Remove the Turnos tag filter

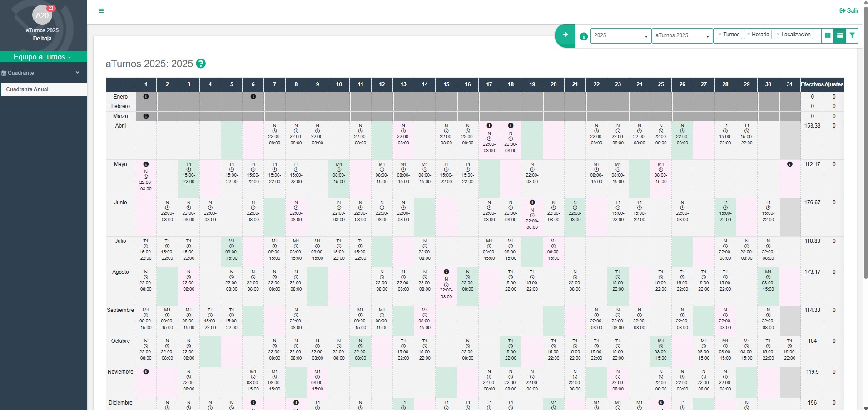coord(720,35)
